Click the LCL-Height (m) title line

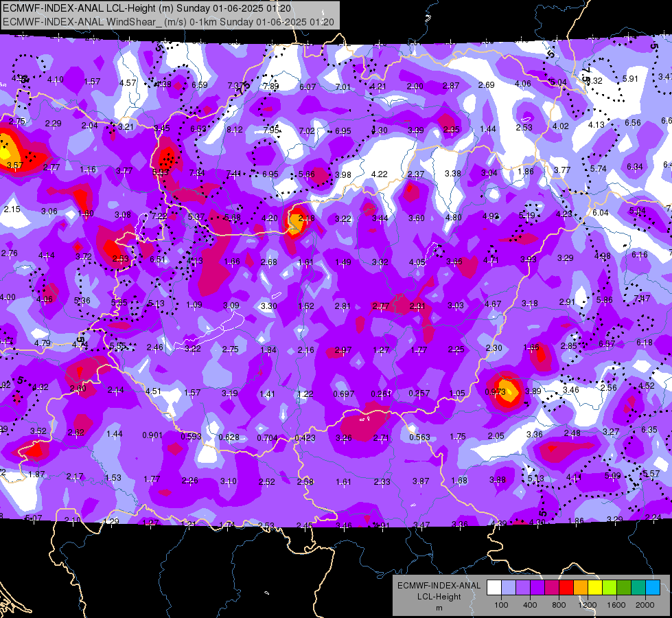147,8
